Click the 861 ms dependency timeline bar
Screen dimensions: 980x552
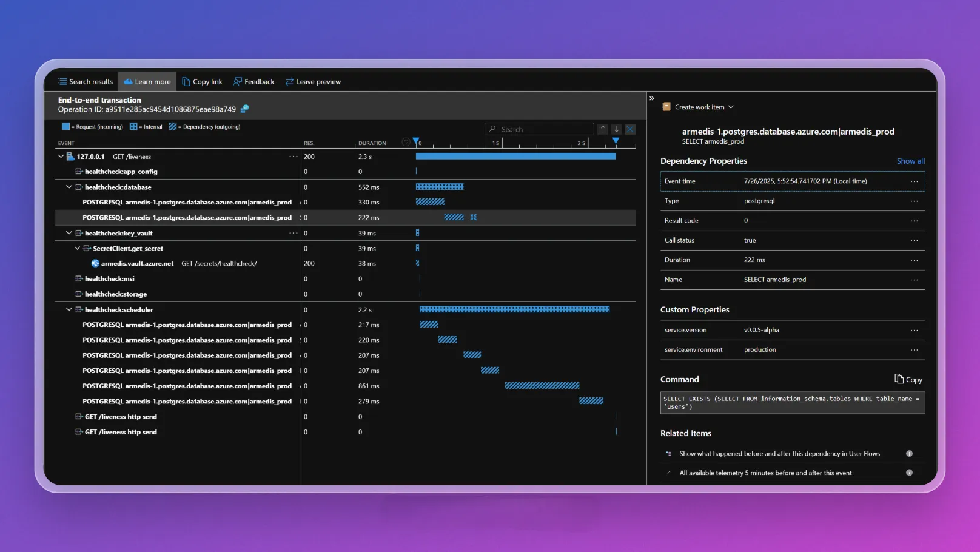pyautogui.click(x=542, y=386)
